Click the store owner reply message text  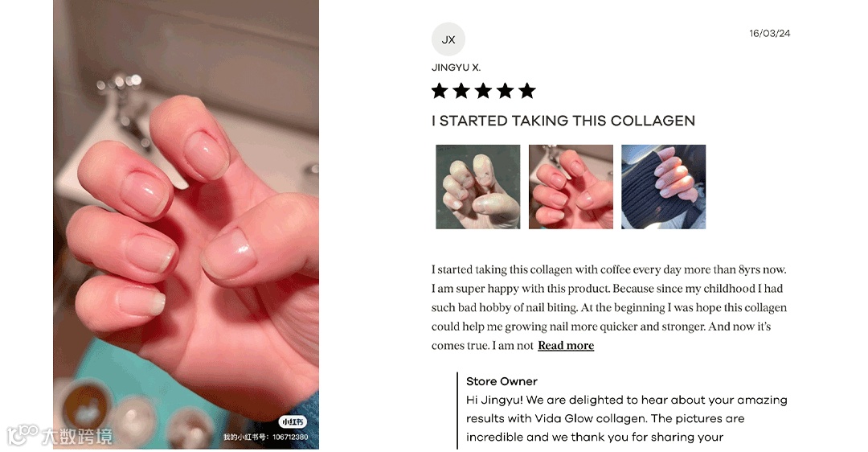click(x=627, y=418)
